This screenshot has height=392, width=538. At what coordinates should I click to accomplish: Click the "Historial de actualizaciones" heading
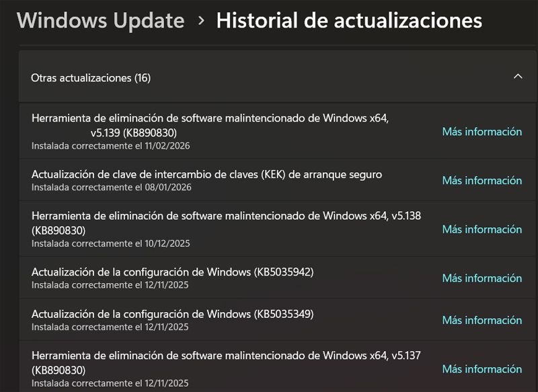[348, 21]
